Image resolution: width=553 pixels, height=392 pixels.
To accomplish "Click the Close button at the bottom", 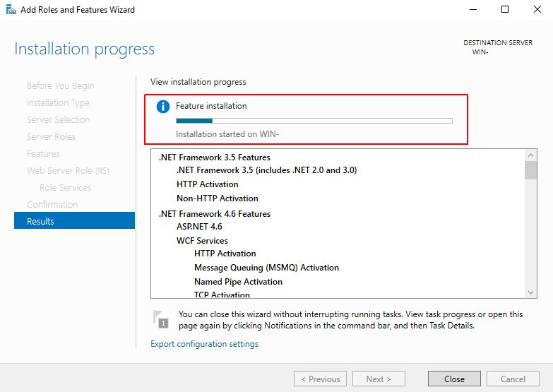I will coord(454,379).
